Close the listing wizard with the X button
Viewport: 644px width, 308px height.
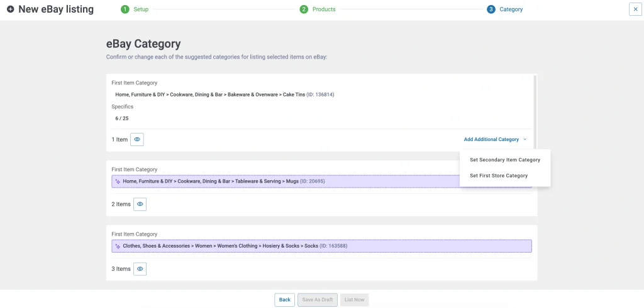coord(635,9)
